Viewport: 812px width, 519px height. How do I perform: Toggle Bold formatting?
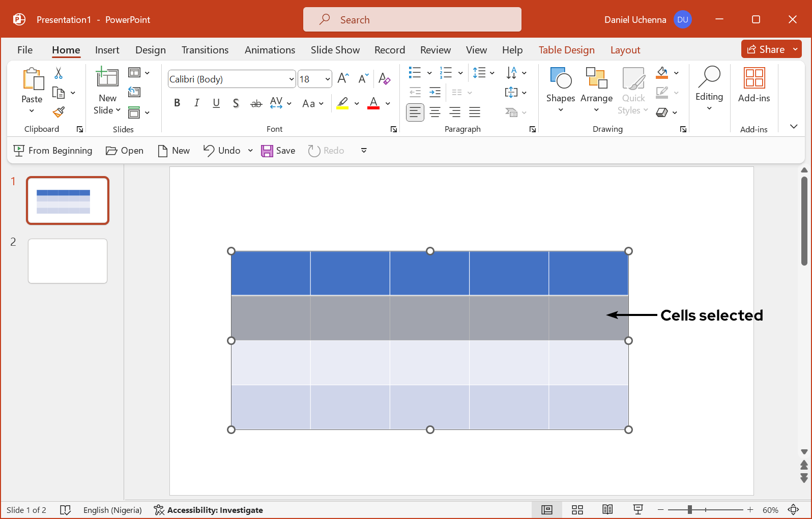point(177,103)
